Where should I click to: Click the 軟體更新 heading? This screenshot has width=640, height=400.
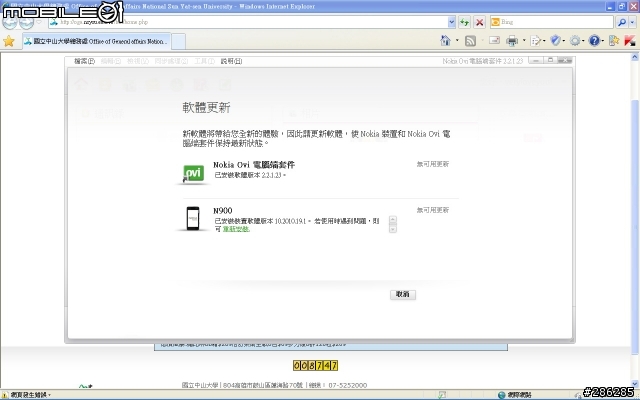coord(207,108)
